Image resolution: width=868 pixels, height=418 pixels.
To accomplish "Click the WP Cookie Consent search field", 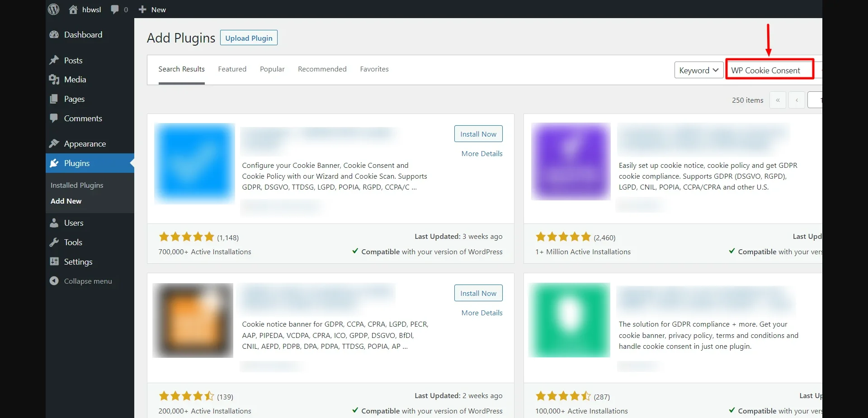I will (x=769, y=70).
